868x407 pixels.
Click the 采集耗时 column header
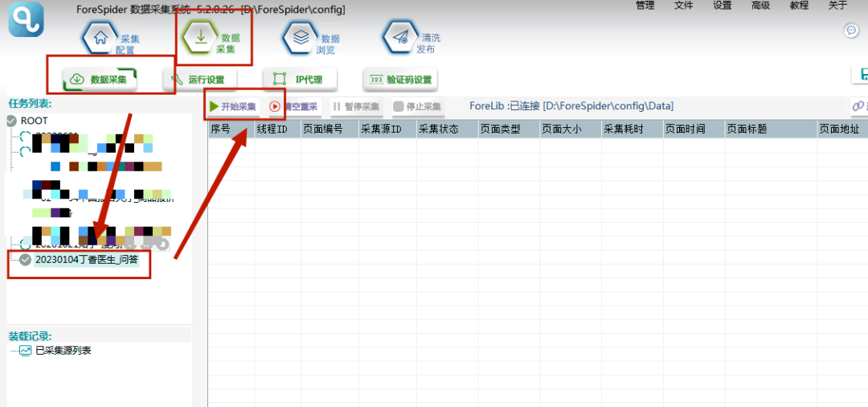tap(633, 129)
